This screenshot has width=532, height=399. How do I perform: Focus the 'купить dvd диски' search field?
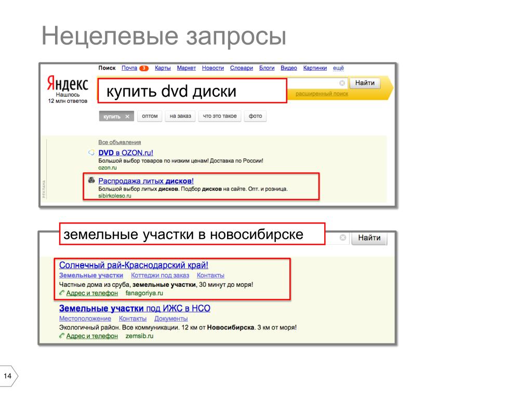point(192,90)
